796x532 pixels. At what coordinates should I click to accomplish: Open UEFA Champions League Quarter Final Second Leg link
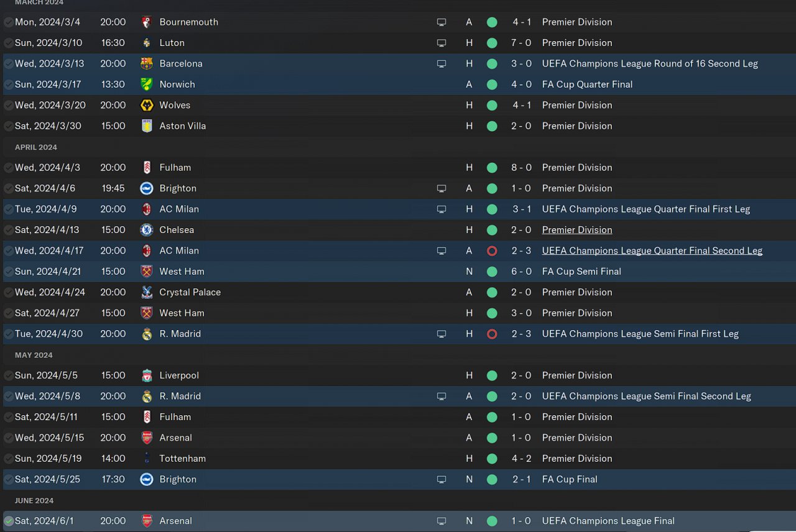[x=652, y=250]
